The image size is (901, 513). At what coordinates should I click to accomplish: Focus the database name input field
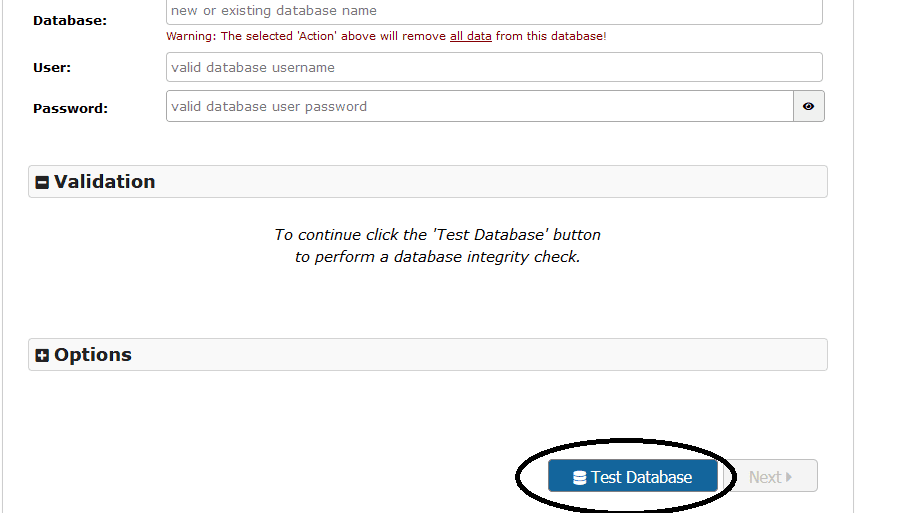494,11
